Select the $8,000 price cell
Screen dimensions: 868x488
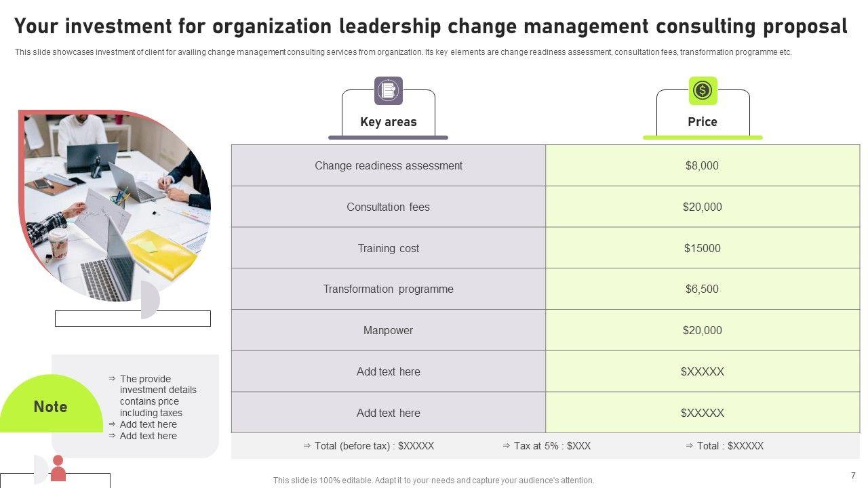(702, 165)
